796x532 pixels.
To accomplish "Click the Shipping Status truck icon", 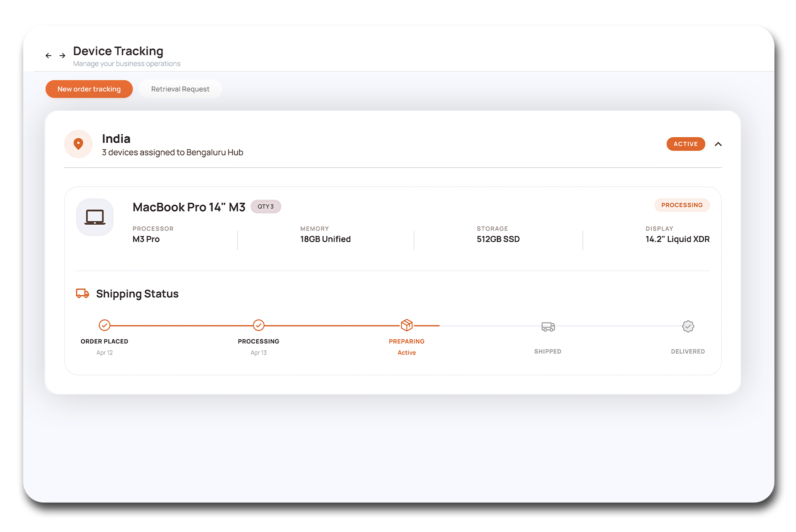I will click(83, 294).
